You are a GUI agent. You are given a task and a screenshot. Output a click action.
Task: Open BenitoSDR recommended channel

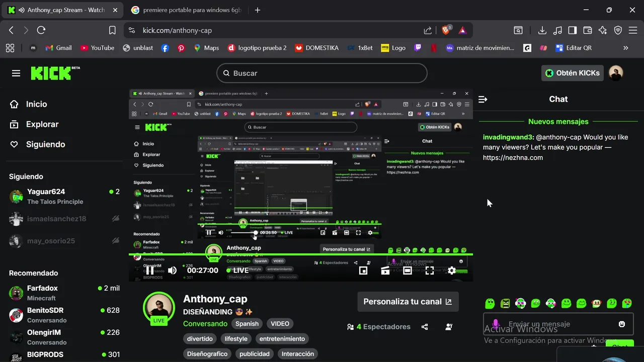click(x=64, y=315)
